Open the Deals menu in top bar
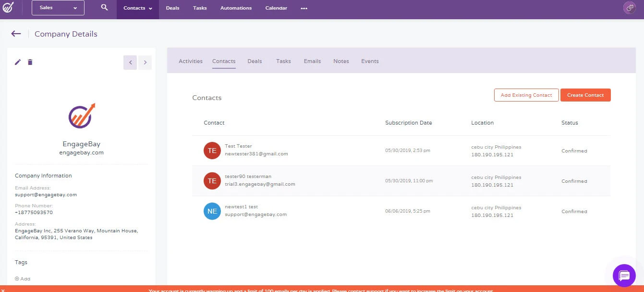Viewport: 644px width, 292px height. pyautogui.click(x=172, y=8)
